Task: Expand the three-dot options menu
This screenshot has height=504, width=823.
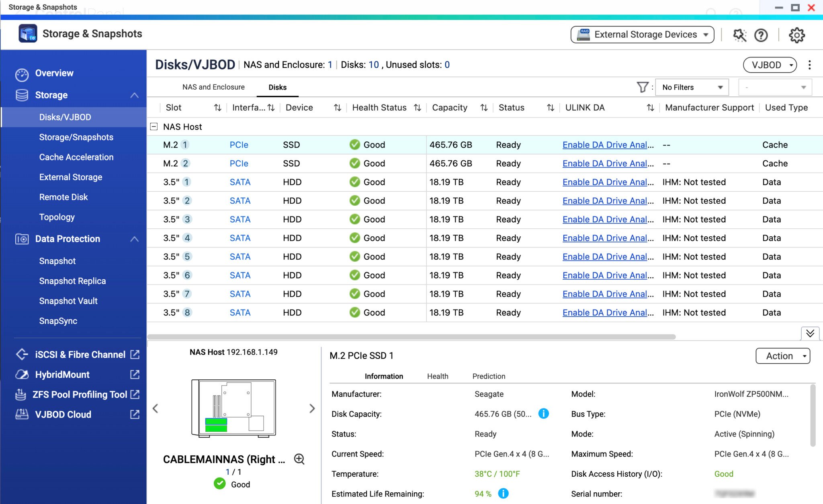Action: pos(810,65)
